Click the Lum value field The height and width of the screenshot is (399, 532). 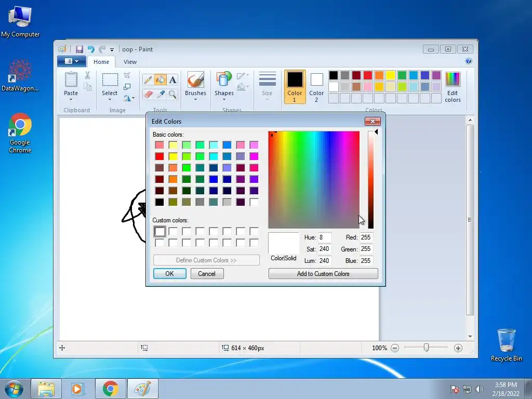pos(325,261)
